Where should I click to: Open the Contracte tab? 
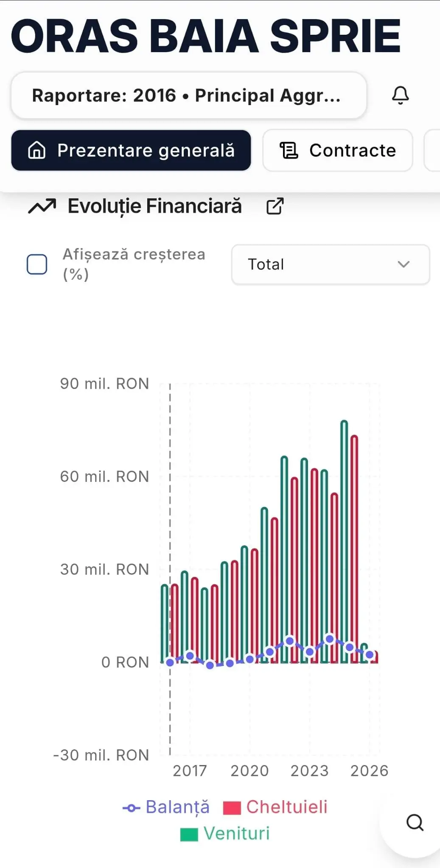click(338, 150)
